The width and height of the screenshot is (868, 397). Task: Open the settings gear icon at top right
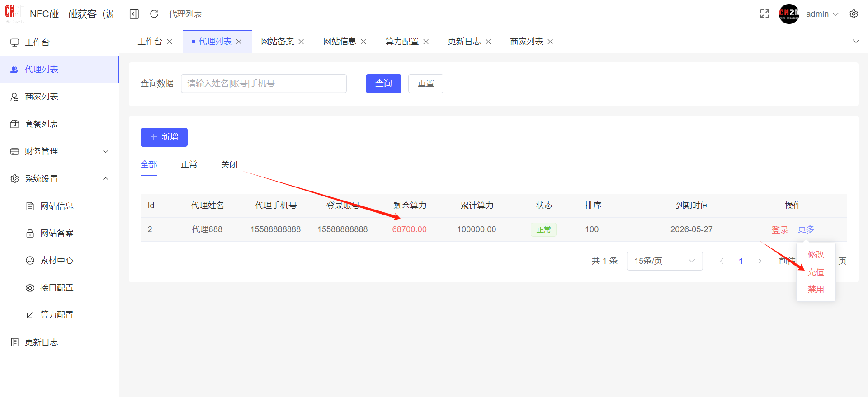click(854, 14)
